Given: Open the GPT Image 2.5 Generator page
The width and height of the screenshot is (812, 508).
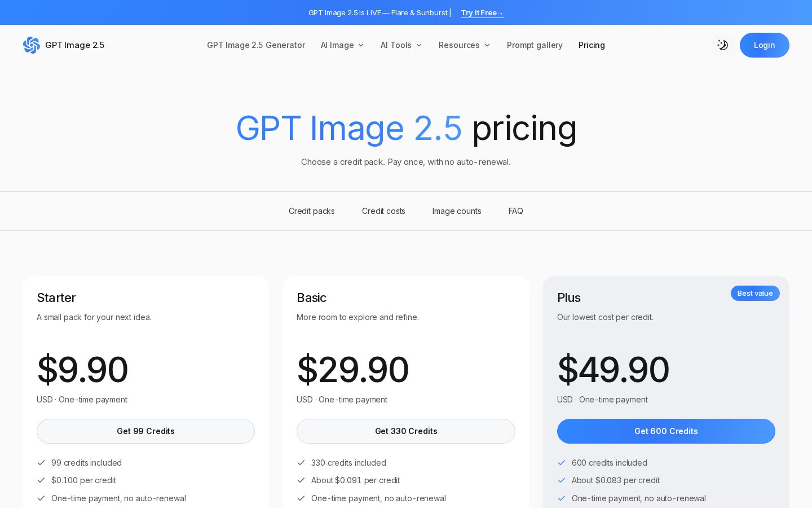Looking at the screenshot, I should point(256,45).
